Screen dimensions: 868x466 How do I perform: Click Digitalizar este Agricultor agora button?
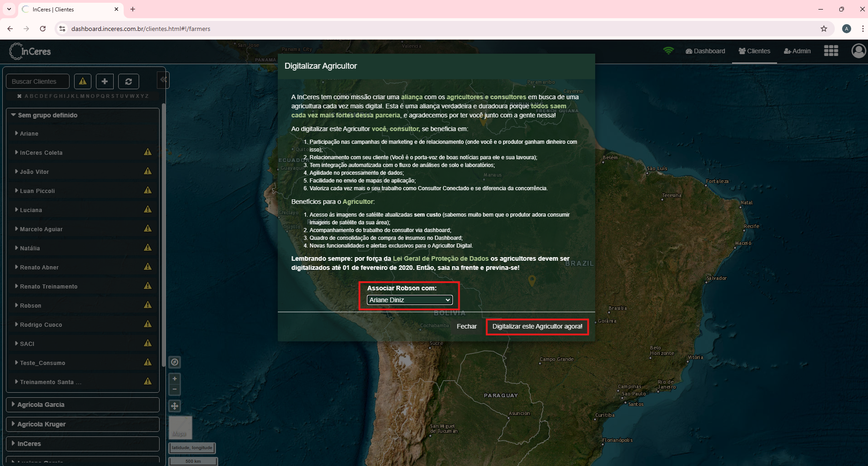click(x=537, y=326)
